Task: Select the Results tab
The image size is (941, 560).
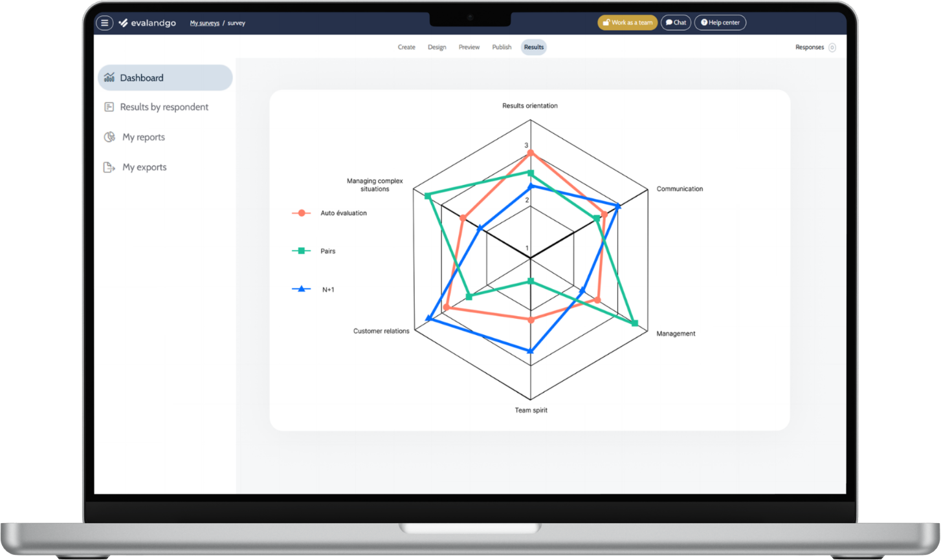Action: point(534,47)
